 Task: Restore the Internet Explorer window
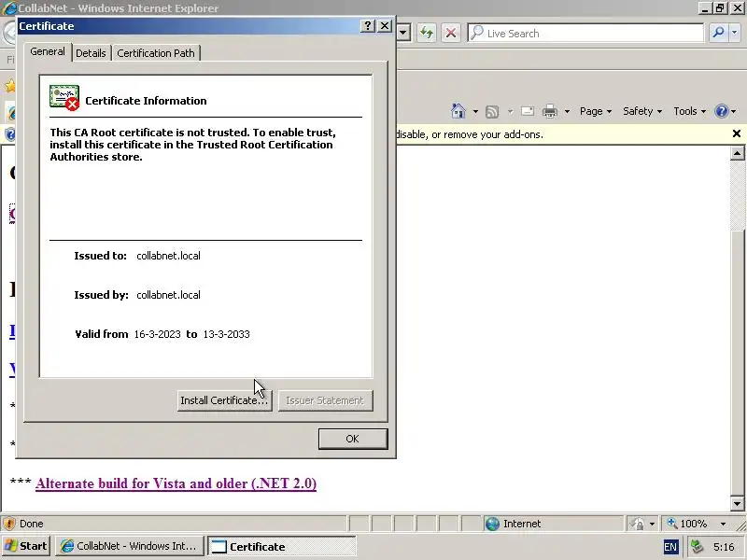720,7
